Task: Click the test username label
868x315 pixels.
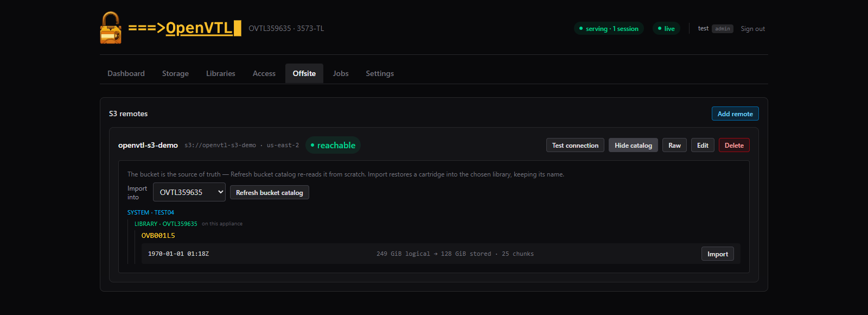Action: point(703,28)
